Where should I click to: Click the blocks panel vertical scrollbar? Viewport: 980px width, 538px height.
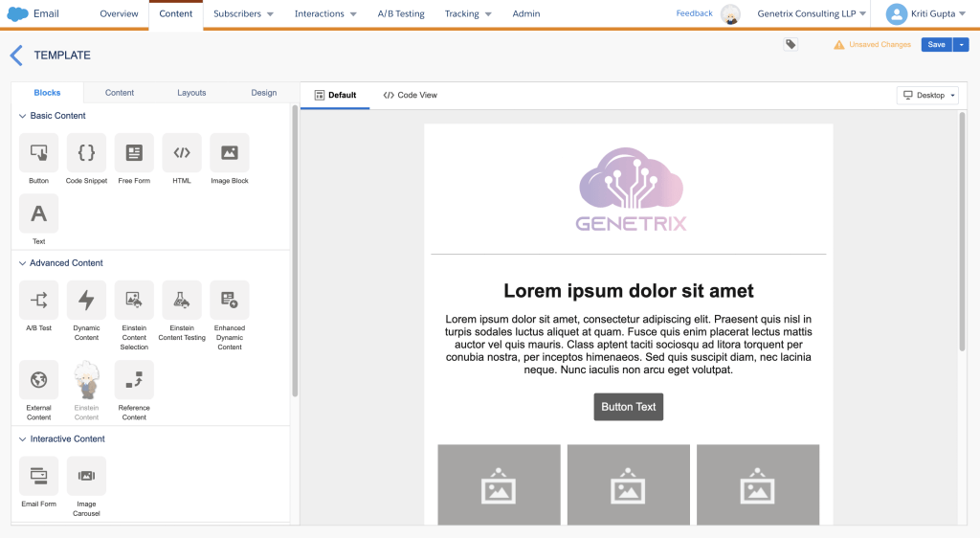click(295, 251)
